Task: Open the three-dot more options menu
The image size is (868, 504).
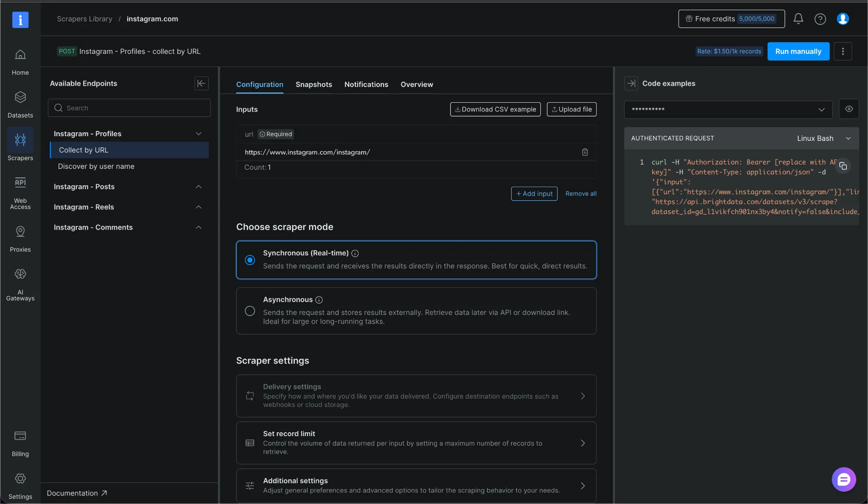Action: (843, 51)
